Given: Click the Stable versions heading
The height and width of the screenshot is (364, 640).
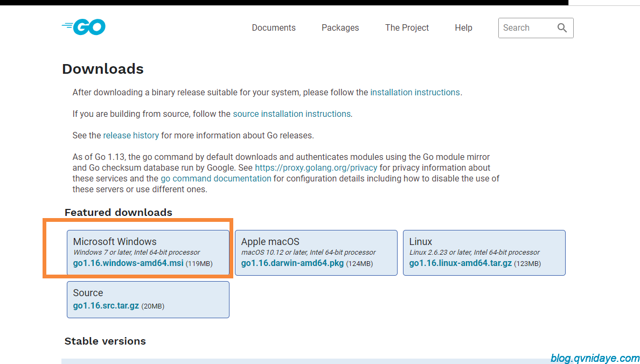Looking at the screenshot, I should 105,341.
